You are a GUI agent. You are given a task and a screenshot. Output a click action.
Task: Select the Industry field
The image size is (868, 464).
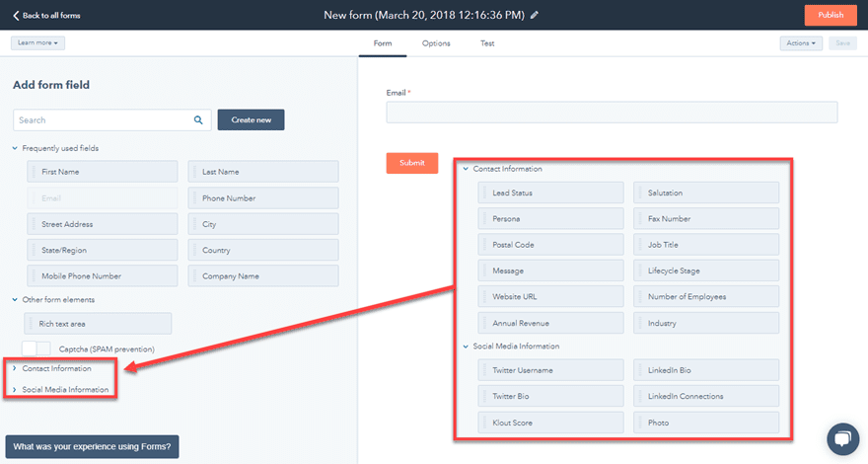pos(706,323)
